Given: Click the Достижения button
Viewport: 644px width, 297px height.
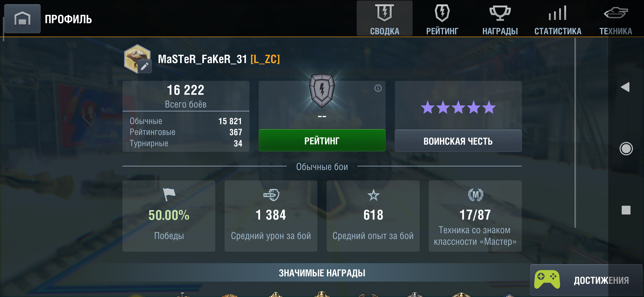Looking at the screenshot, I should [586, 280].
